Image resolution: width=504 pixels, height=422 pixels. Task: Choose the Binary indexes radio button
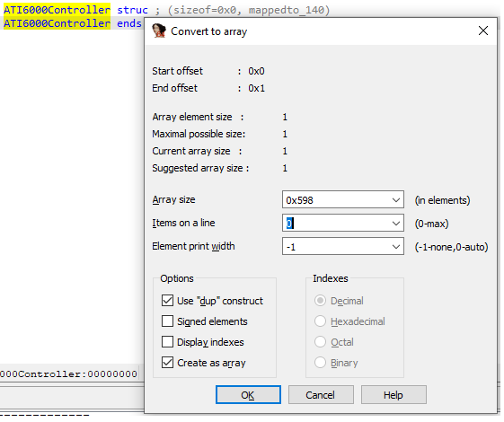[320, 362]
